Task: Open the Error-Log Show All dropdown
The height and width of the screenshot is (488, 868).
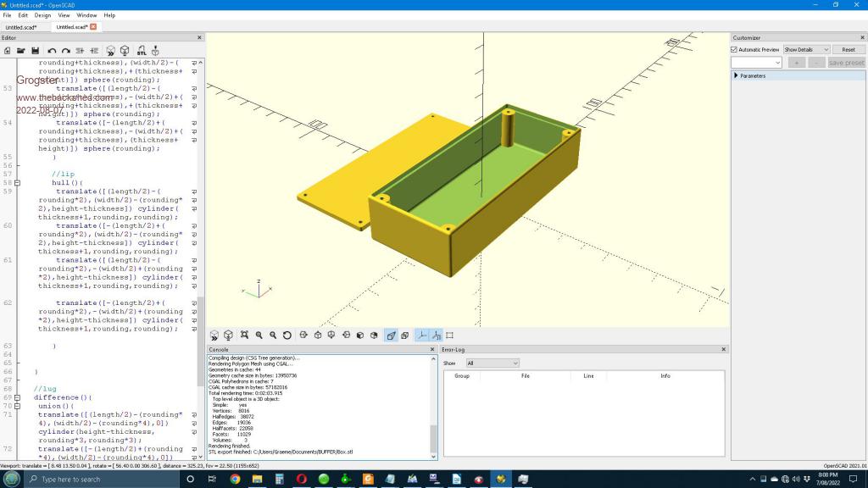Action: click(492, 363)
